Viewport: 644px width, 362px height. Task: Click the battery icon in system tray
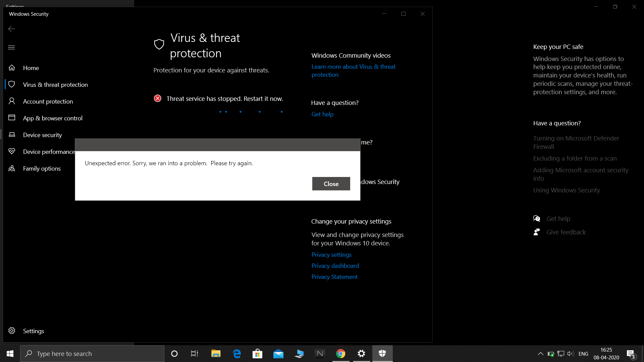coord(550,354)
